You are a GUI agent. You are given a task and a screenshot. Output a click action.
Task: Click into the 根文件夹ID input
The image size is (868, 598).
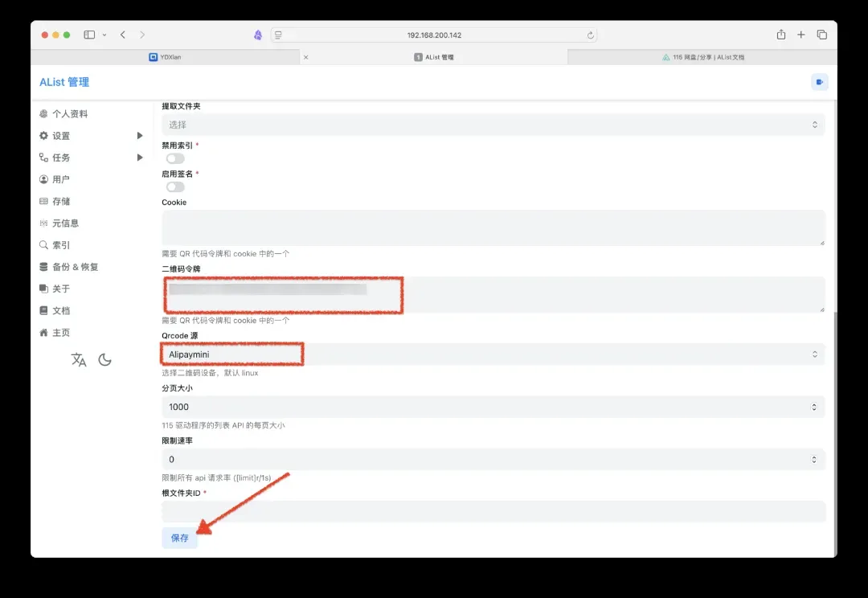point(493,512)
